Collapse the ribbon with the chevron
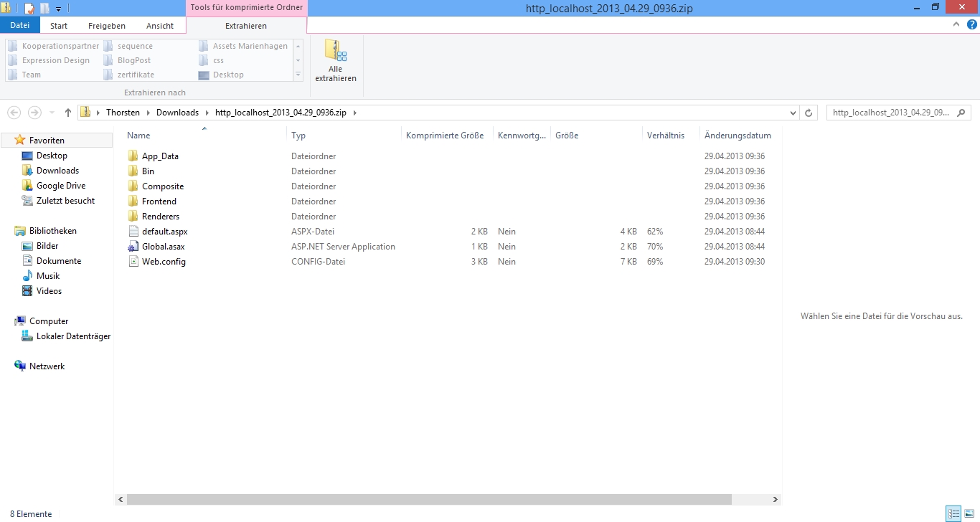 [x=956, y=24]
